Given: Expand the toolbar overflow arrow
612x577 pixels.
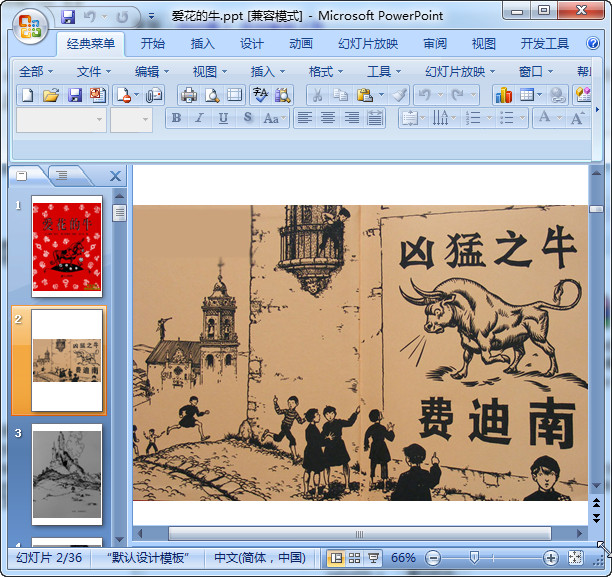Looking at the screenshot, I should [597, 110].
